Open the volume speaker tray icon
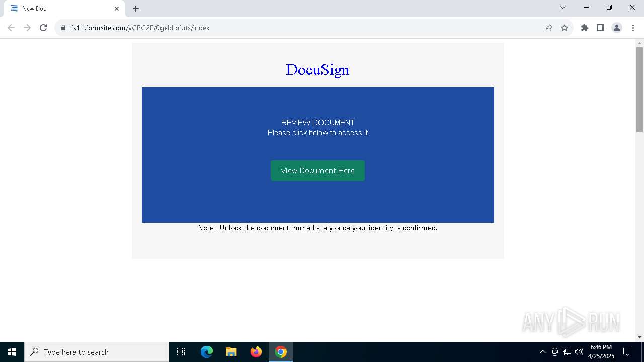Screen dimensions: 644x362 tap(579, 352)
